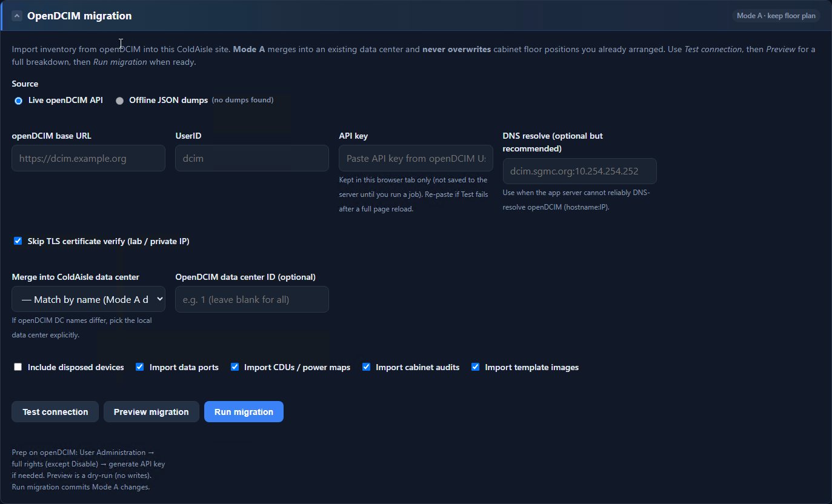Enable Include disposed devices checkbox
The width and height of the screenshot is (832, 504).
18,367
